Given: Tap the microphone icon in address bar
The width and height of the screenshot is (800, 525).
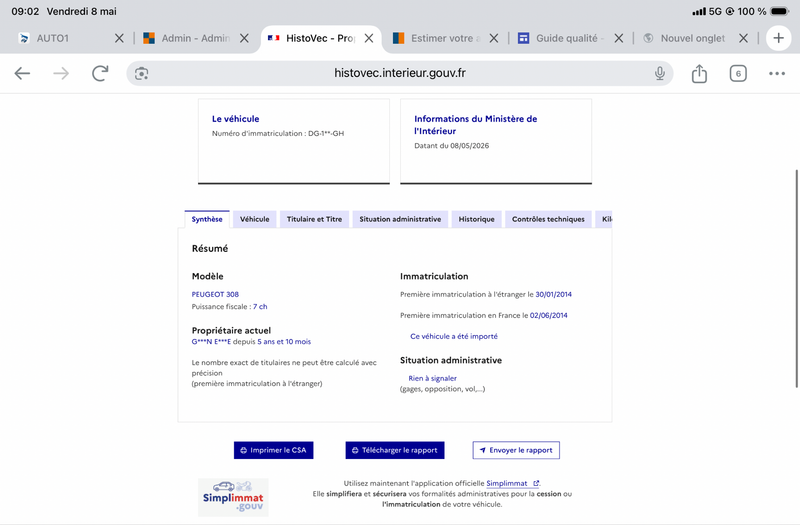Looking at the screenshot, I should pyautogui.click(x=660, y=73).
